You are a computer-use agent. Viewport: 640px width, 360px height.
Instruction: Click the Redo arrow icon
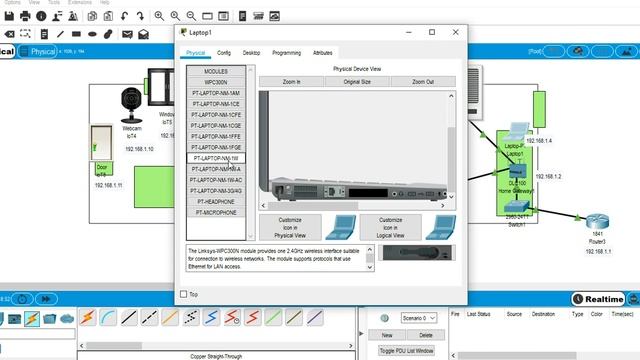pyautogui.click(x=140, y=16)
